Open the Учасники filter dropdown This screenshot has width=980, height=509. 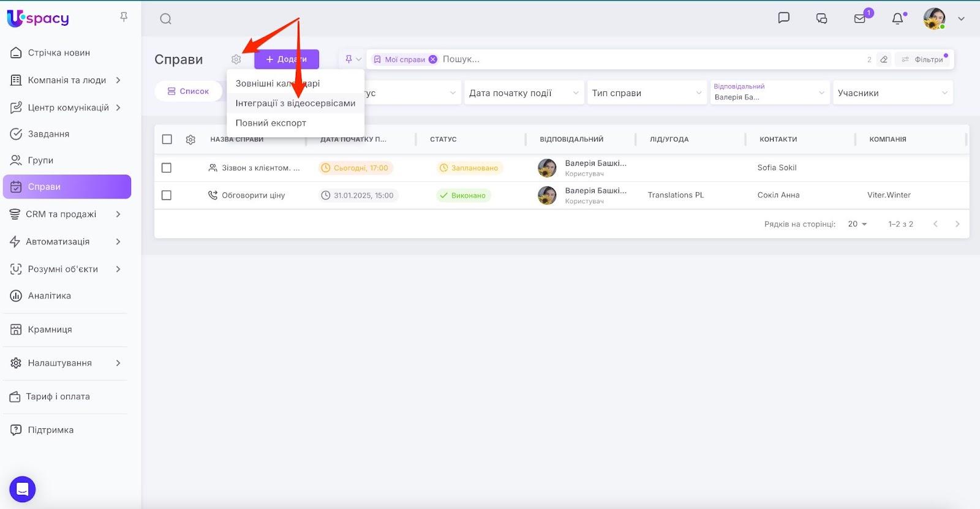(893, 93)
